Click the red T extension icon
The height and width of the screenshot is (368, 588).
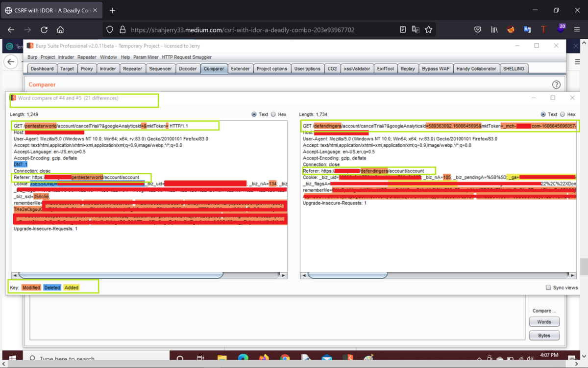543,30
